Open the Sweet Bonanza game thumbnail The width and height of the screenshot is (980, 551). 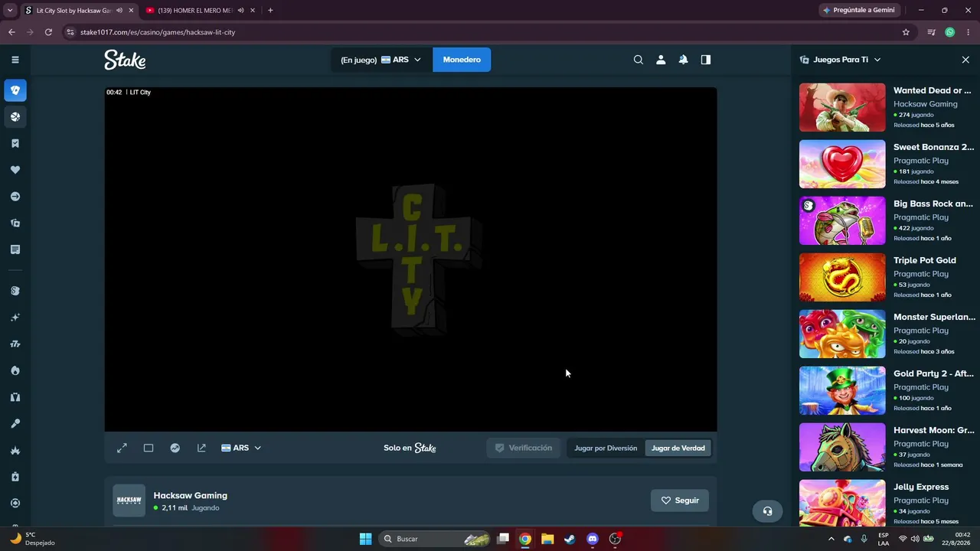(842, 165)
